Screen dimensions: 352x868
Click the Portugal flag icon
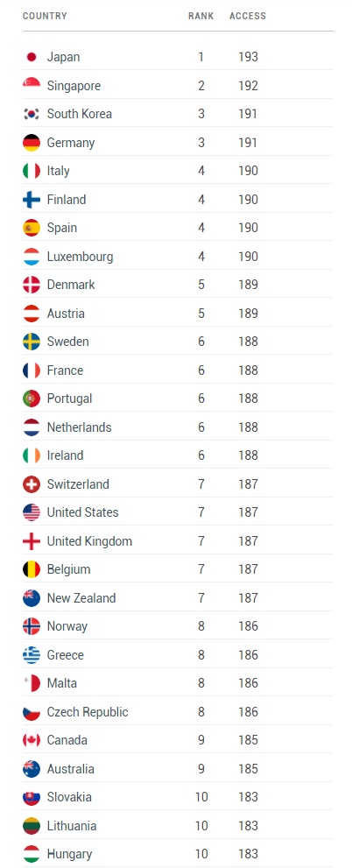(32, 399)
